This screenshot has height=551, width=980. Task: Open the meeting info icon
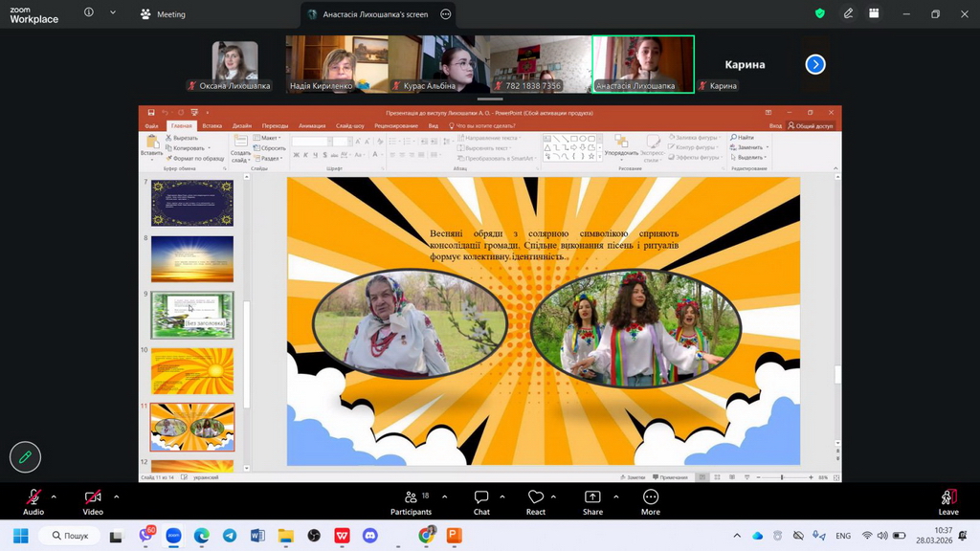[89, 14]
